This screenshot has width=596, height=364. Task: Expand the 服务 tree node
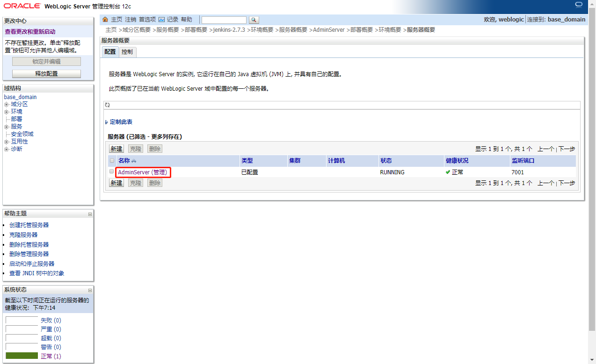coord(7,127)
